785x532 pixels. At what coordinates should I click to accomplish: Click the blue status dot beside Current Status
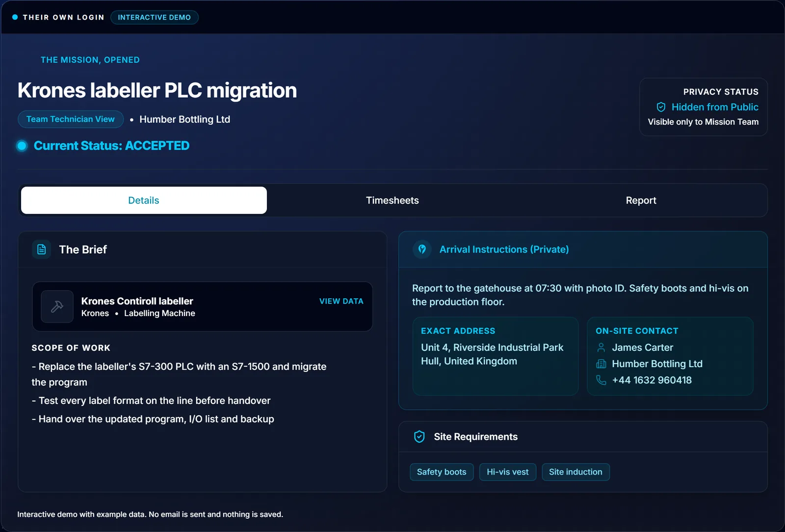point(22,146)
